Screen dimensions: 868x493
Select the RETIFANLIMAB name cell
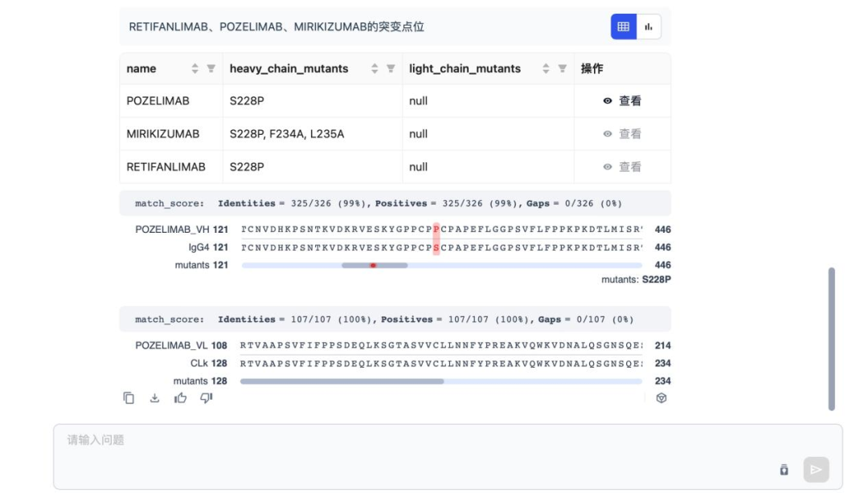[171, 167]
